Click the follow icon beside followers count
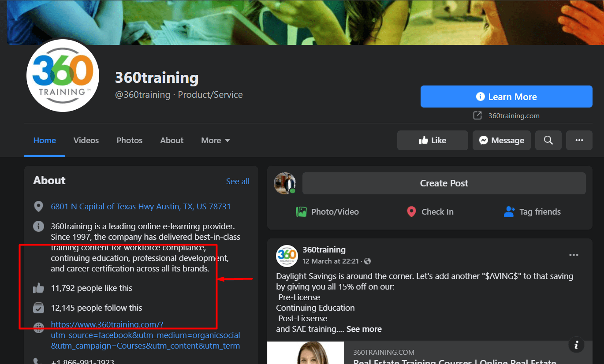The height and width of the screenshot is (364, 604). (x=39, y=308)
